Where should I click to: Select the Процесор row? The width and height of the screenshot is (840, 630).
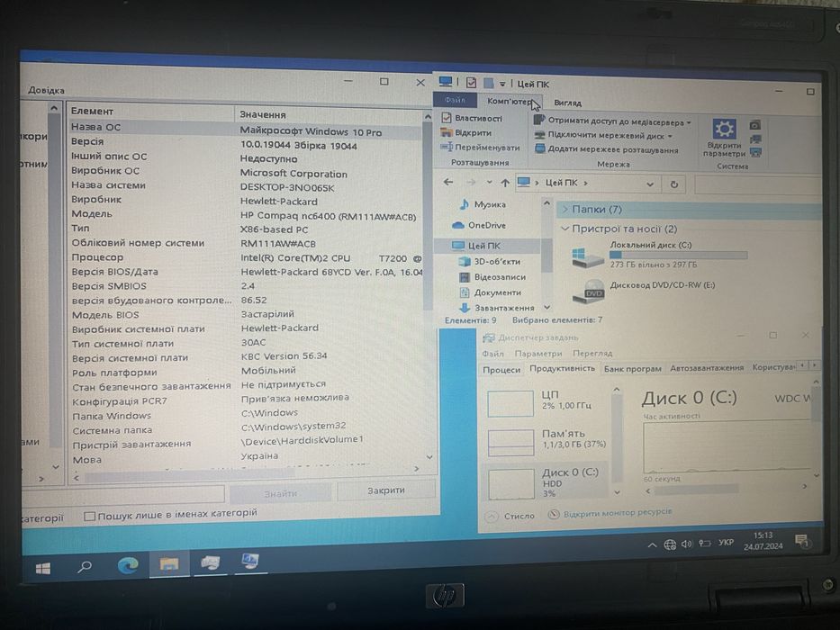click(247, 257)
